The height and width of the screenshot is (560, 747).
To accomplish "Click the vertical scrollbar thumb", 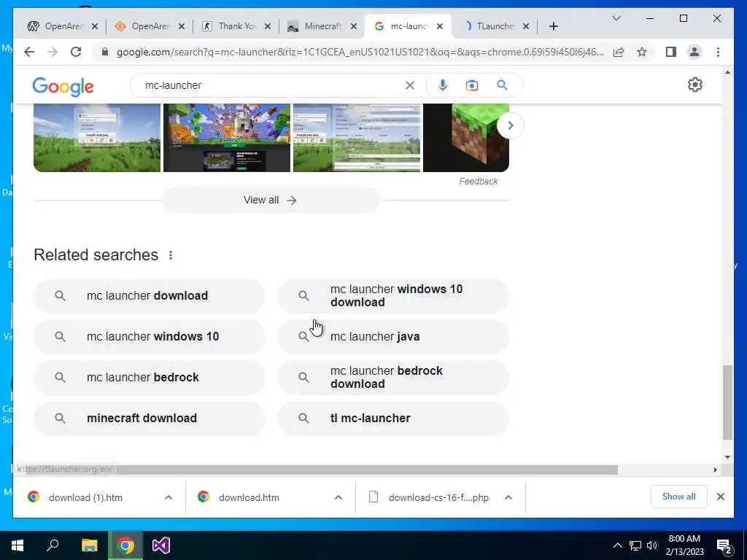I will [727, 402].
